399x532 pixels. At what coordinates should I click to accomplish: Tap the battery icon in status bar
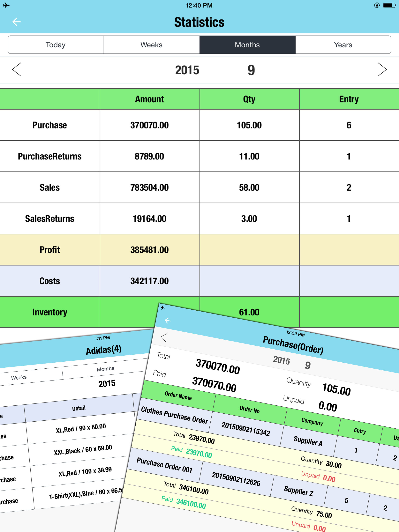(390, 5)
